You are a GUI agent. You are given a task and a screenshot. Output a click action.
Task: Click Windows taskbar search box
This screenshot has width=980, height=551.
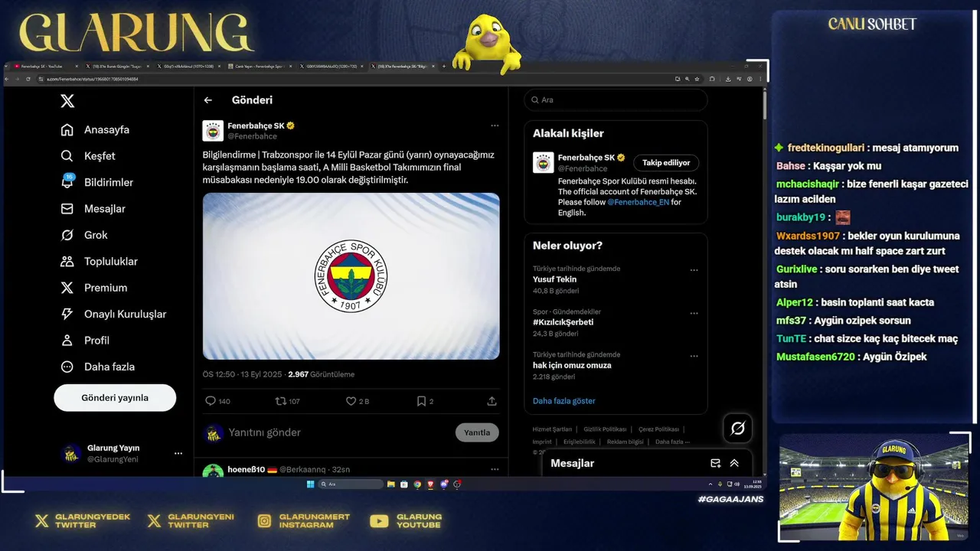(x=351, y=484)
